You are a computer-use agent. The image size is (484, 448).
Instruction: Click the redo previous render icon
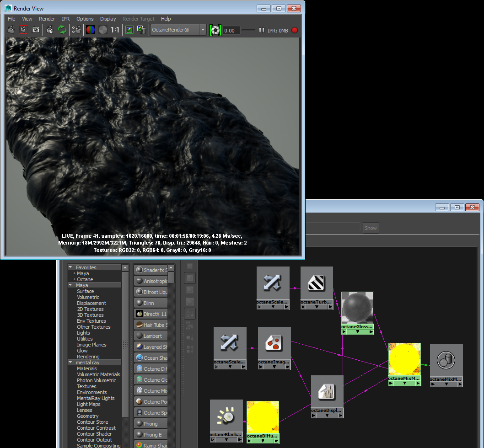11,30
